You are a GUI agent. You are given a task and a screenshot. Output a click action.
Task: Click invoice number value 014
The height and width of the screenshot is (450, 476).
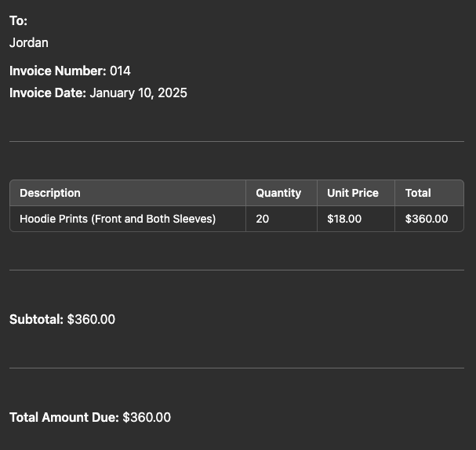click(x=120, y=71)
